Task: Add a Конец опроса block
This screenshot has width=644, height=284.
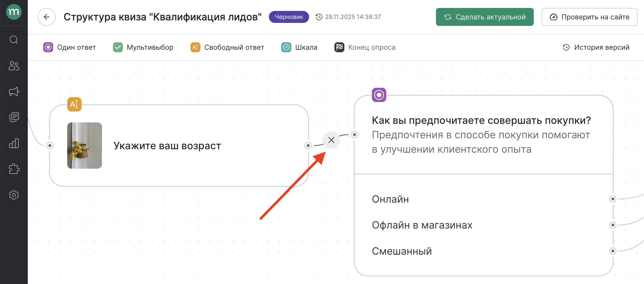Action: tap(365, 47)
